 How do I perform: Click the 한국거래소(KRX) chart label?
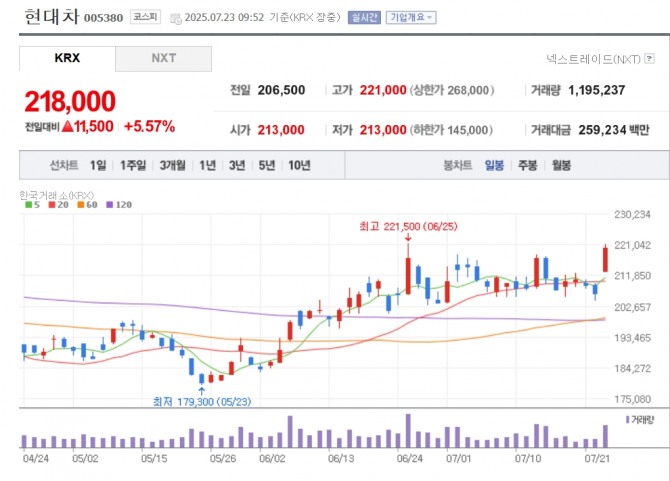tap(56, 195)
